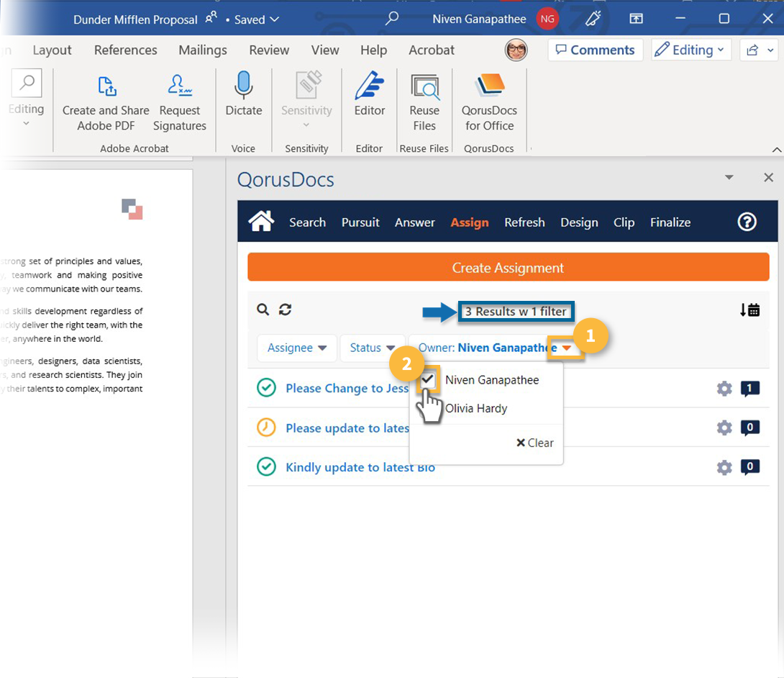Uncheck Niven Ganapathee in owner filter
Screen dimensions: 784x678
click(x=428, y=379)
